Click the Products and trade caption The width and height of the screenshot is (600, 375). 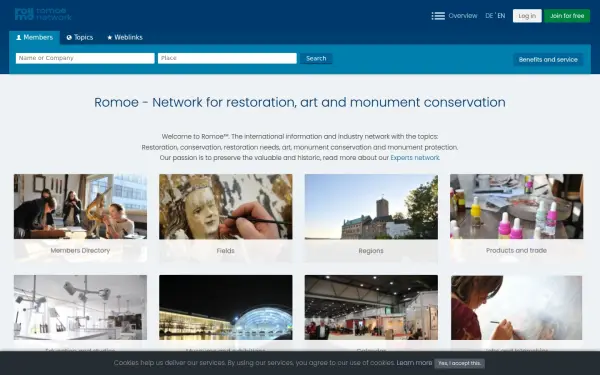click(x=516, y=251)
